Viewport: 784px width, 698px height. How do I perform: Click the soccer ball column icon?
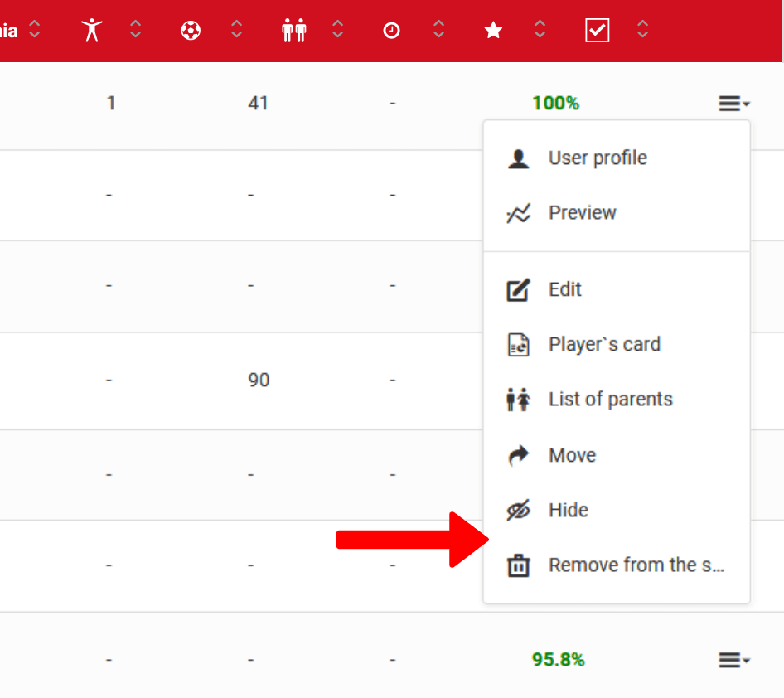tap(190, 30)
